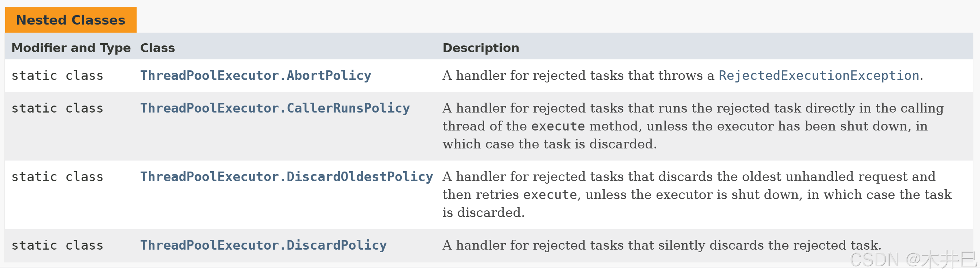Click the Description column header
The height and width of the screenshot is (276, 980).
(x=481, y=48)
